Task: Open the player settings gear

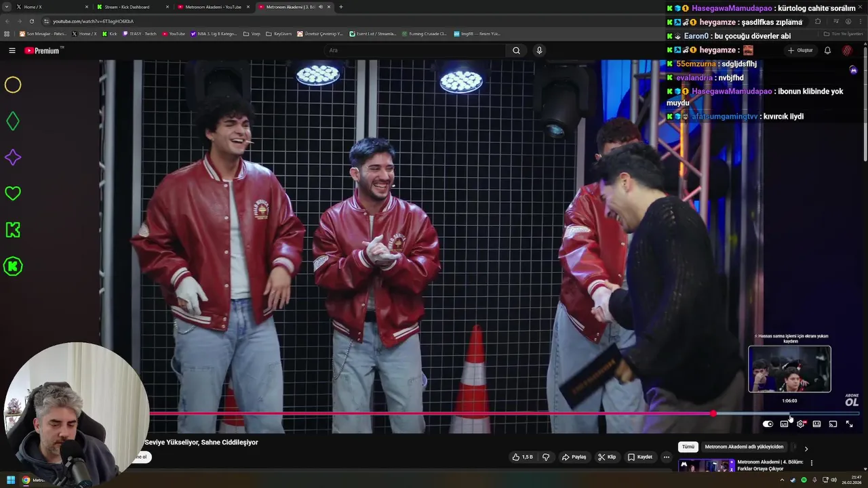Action: tap(801, 424)
